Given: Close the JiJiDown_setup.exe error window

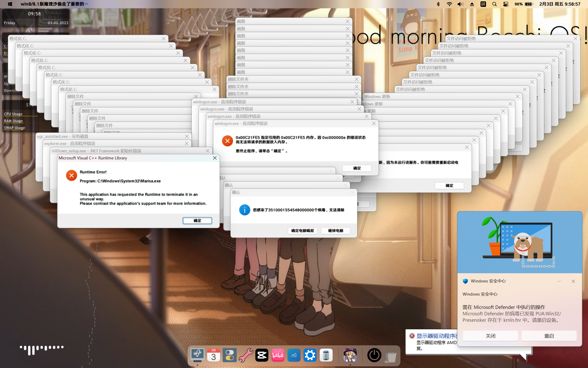Looking at the screenshot, I should (207, 151).
